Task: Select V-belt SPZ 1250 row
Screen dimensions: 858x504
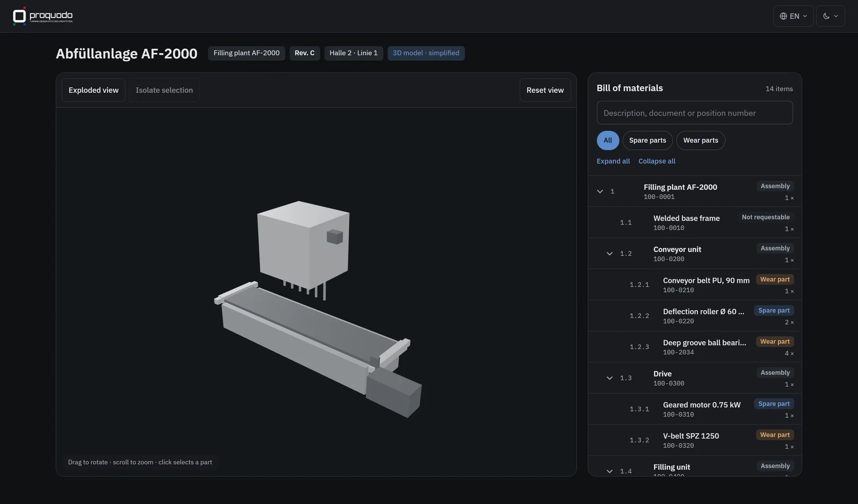Action: [x=695, y=440]
